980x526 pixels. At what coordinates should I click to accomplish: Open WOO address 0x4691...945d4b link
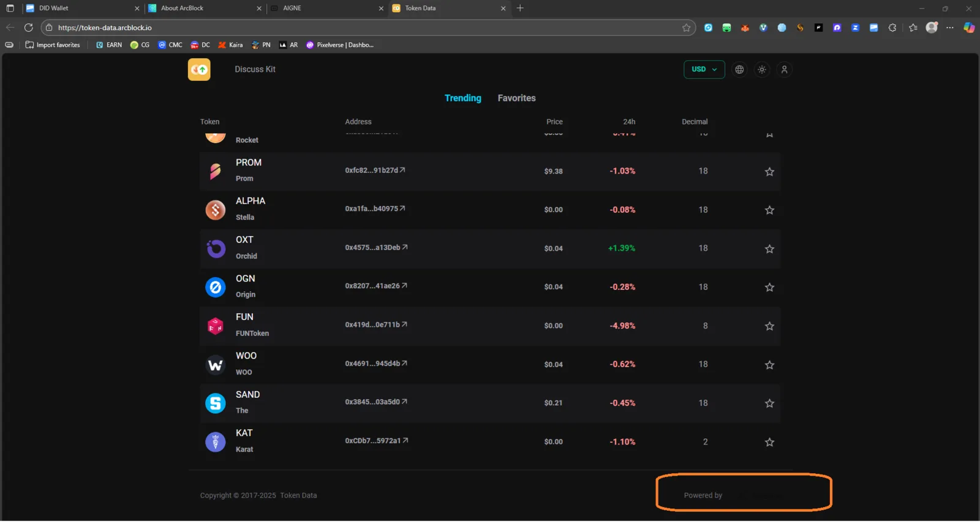click(376, 364)
